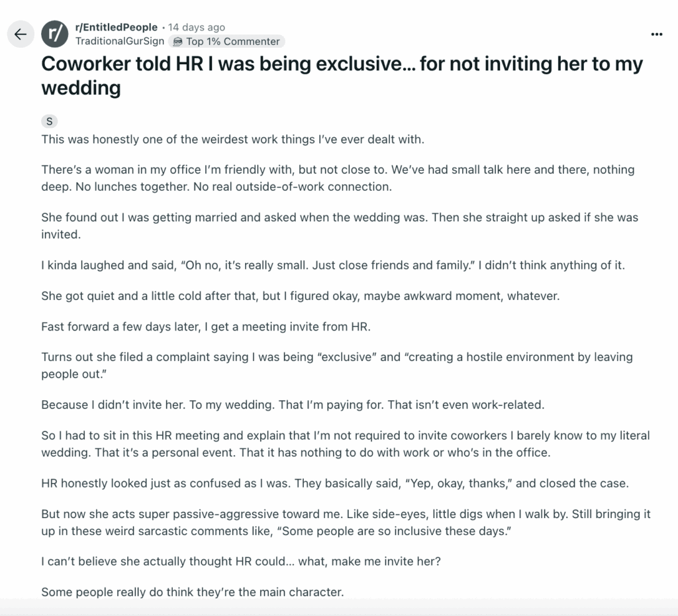This screenshot has height=616, width=678.
Task: Click the post title about coworker and HR
Action: coord(342,76)
